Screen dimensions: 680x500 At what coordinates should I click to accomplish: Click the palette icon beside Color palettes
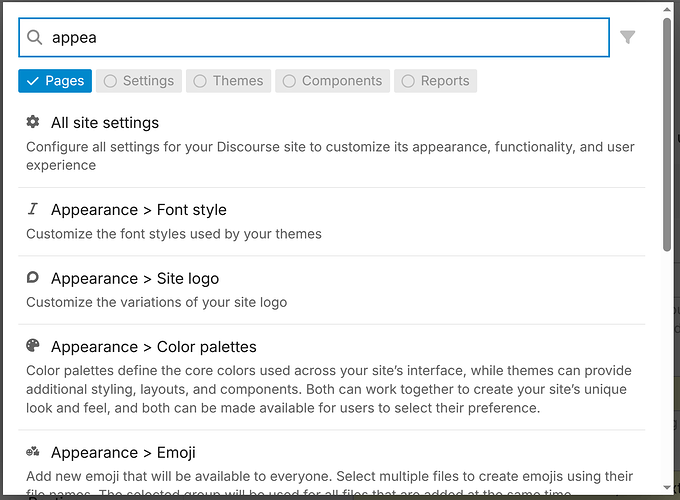[33, 346]
